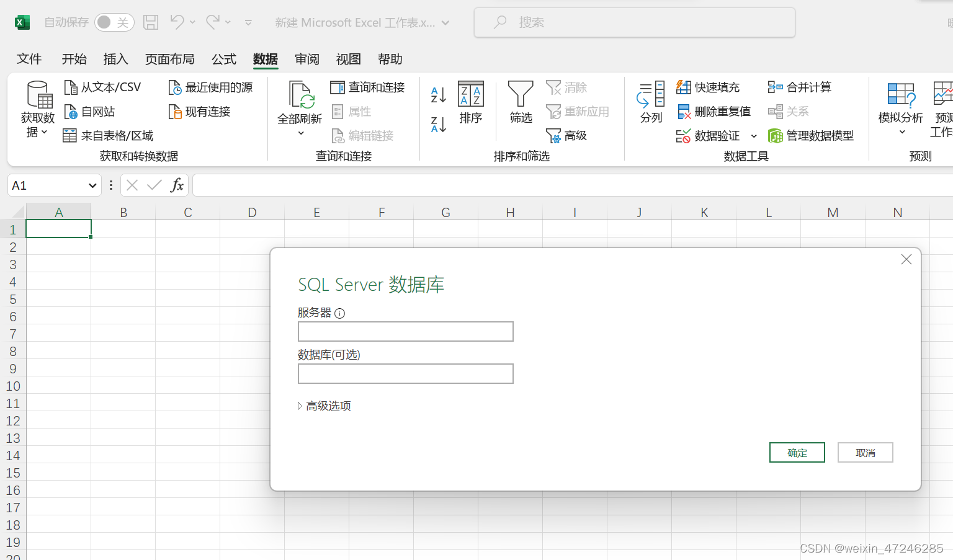The image size is (953, 560).
Task: Open the Help (帮助) tab
Action: [390, 59]
